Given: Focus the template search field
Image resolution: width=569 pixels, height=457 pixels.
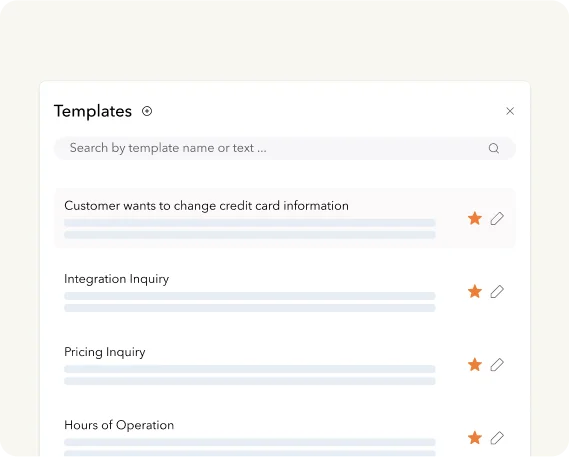Looking at the screenshot, I should point(285,148).
